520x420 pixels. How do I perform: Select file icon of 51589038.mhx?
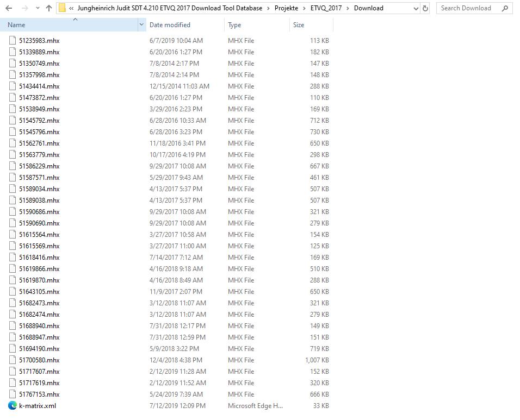(x=13, y=200)
